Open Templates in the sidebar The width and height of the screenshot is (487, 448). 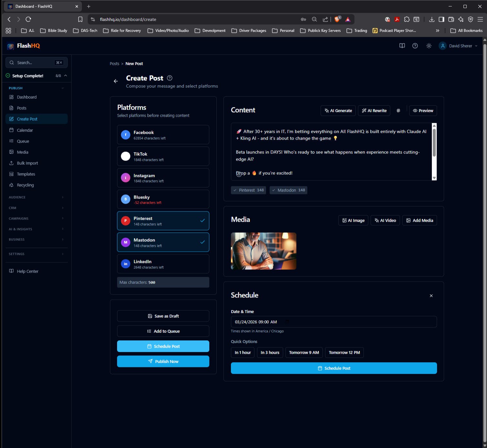pos(36,174)
